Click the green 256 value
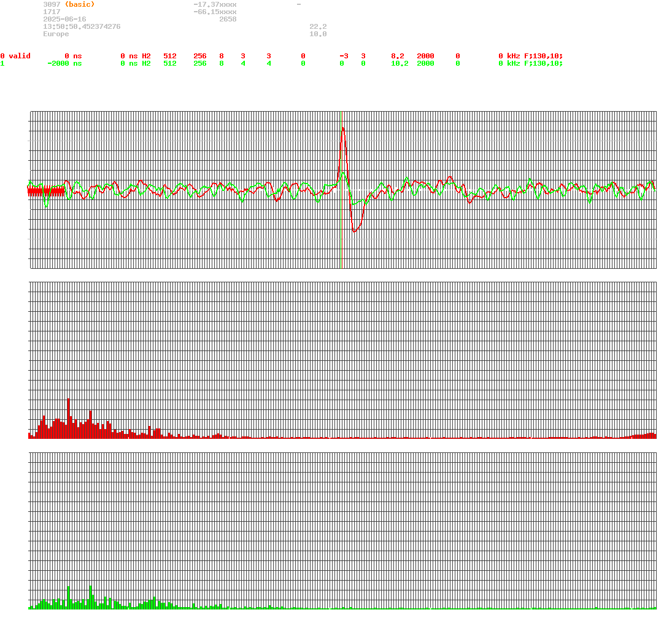 [x=200, y=63]
